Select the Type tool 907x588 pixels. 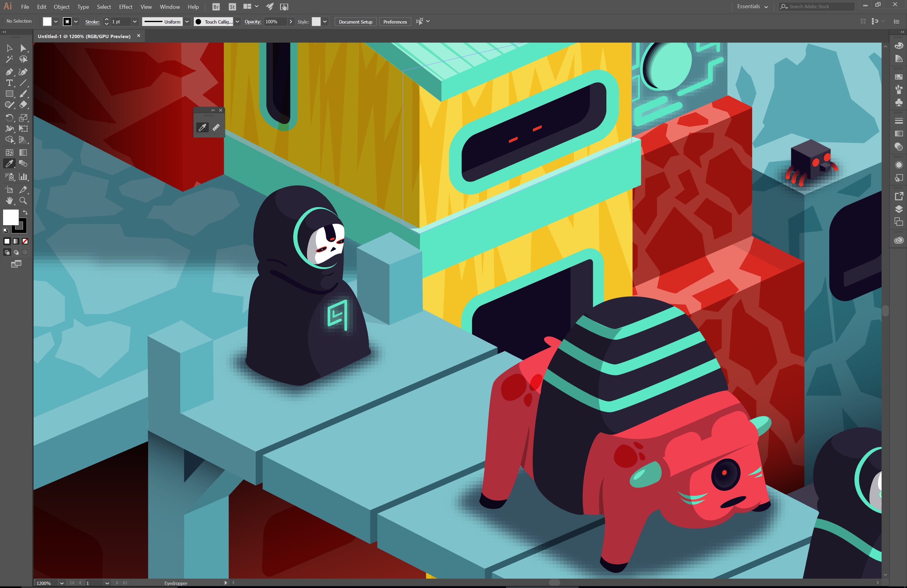[x=9, y=83]
